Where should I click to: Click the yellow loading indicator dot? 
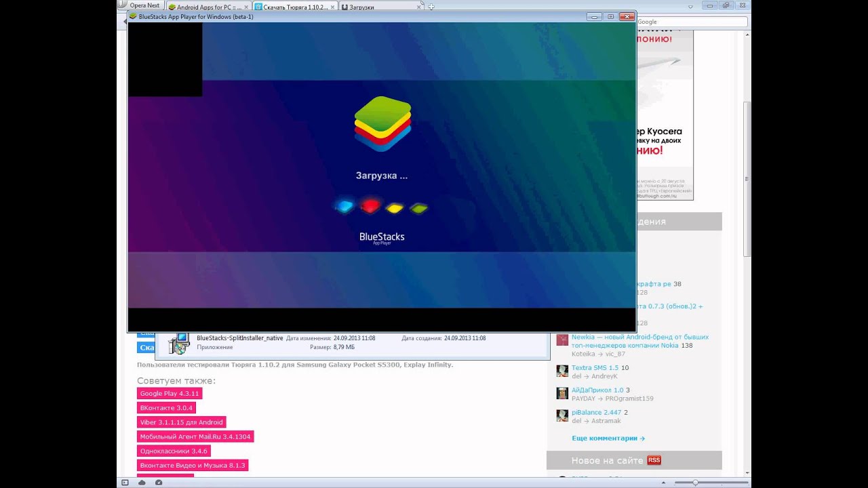[x=395, y=208]
